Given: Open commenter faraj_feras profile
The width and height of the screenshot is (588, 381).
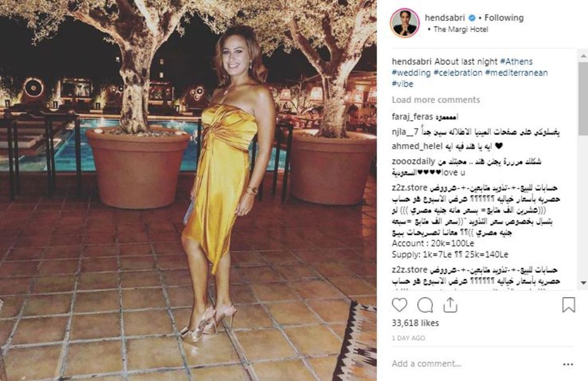Looking at the screenshot, I should click(x=412, y=116).
